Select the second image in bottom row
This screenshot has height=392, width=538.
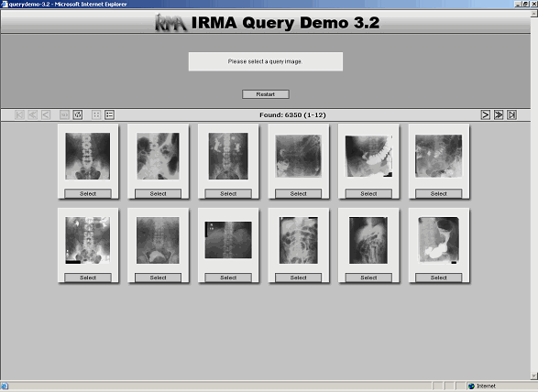point(158,278)
